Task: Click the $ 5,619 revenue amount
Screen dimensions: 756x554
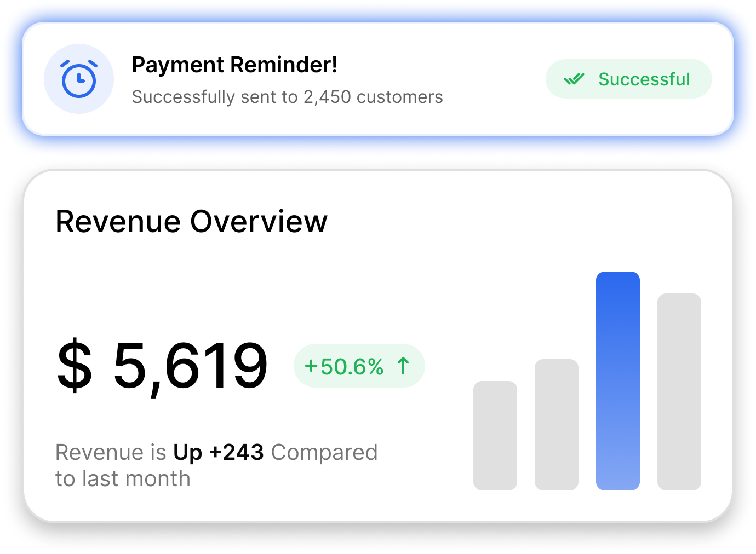Action: 162,366
